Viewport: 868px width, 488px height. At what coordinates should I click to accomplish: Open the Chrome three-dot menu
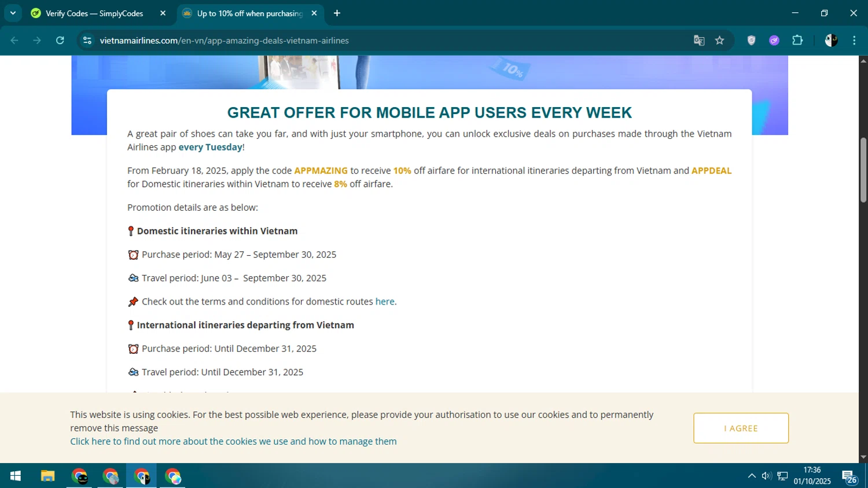pyautogui.click(x=854, y=41)
